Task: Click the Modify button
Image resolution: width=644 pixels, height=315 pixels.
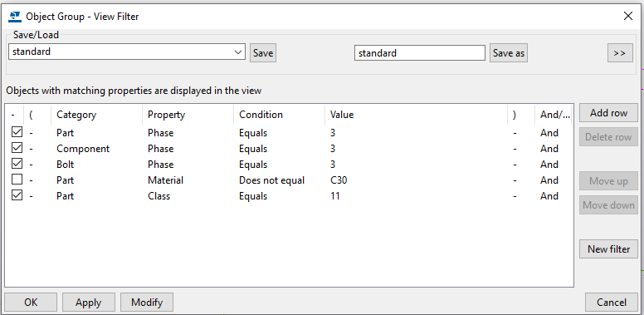Action: click(x=147, y=303)
